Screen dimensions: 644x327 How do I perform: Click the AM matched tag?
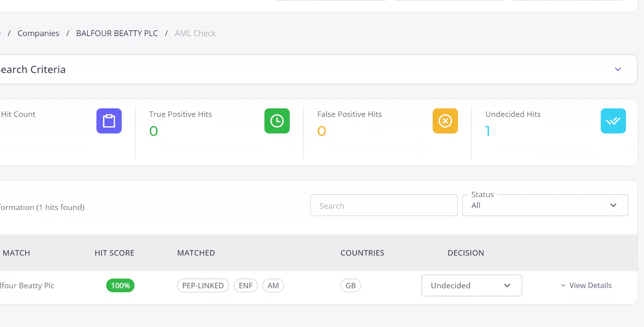coord(273,285)
